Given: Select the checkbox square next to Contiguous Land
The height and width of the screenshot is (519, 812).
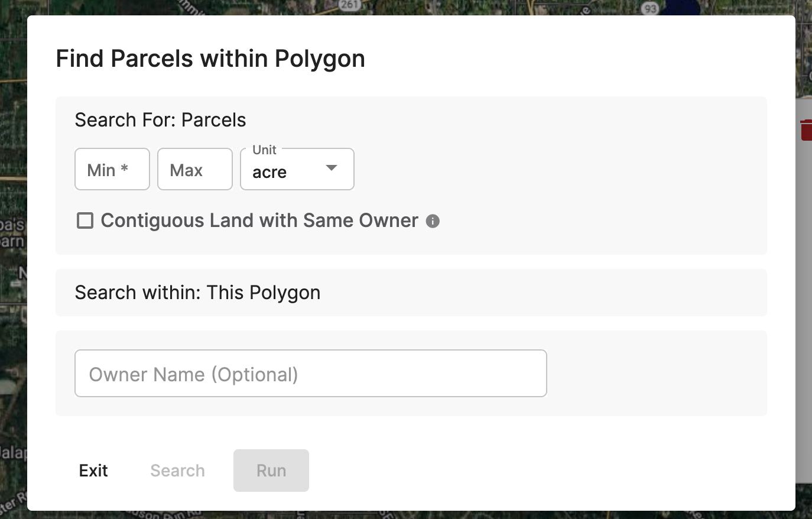Looking at the screenshot, I should pos(85,220).
